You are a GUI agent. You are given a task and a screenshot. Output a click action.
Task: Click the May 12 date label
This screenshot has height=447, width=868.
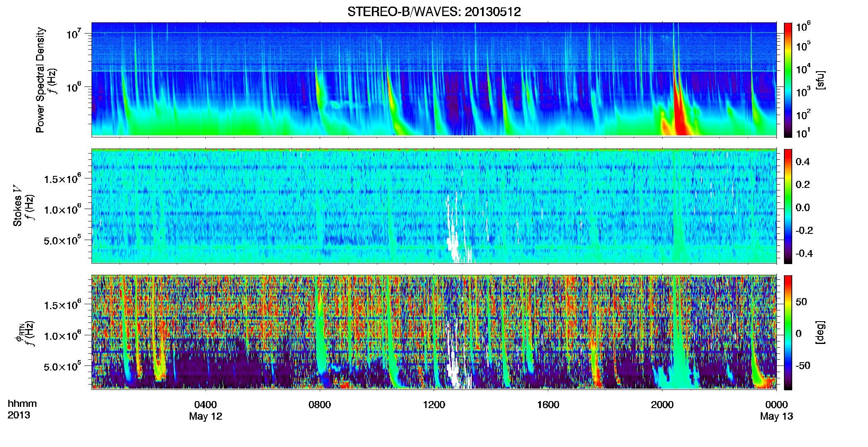point(205,416)
